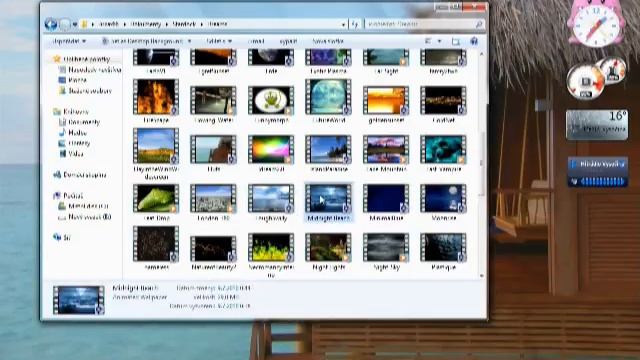Select the large blue full moon thumbnail
The image size is (640, 360).
[329, 97]
